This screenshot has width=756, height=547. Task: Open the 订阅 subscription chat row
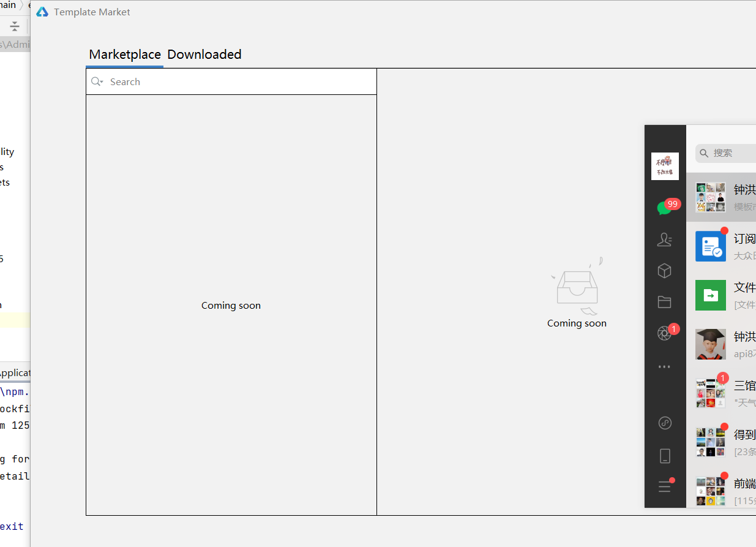[721, 246]
